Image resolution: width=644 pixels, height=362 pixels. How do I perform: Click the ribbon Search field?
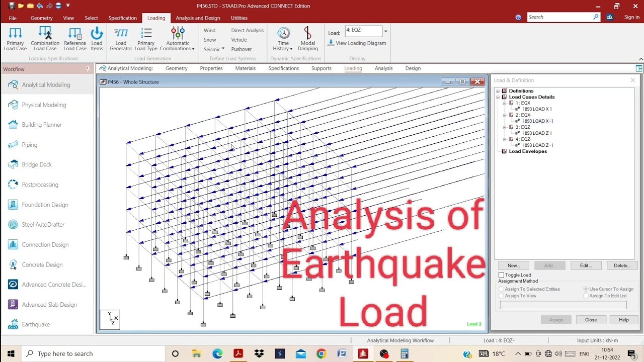(x=563, y=17)
